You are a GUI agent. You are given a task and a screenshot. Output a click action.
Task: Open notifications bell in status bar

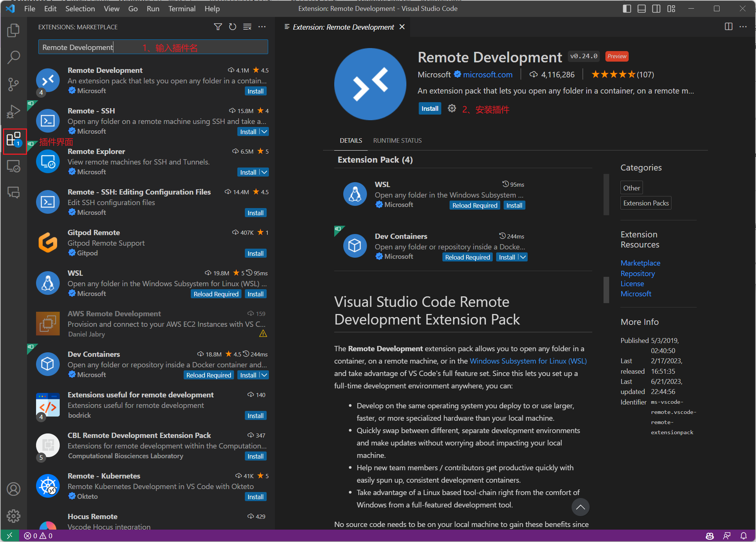[744, 536]
